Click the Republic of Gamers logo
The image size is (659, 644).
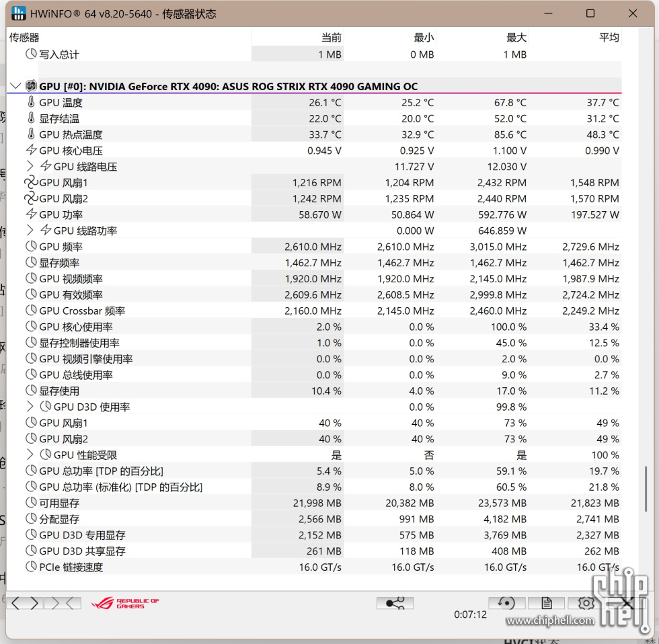(x=125, y=604)
